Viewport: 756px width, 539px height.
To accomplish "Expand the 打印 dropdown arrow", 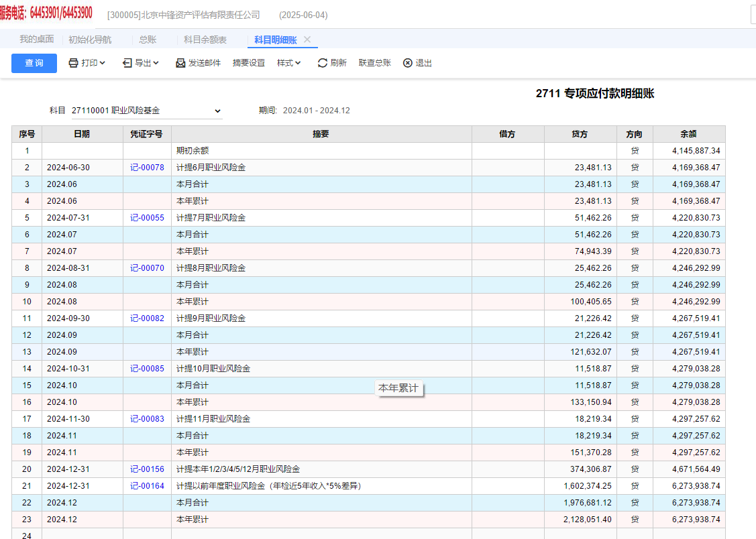I will (103, 63).
